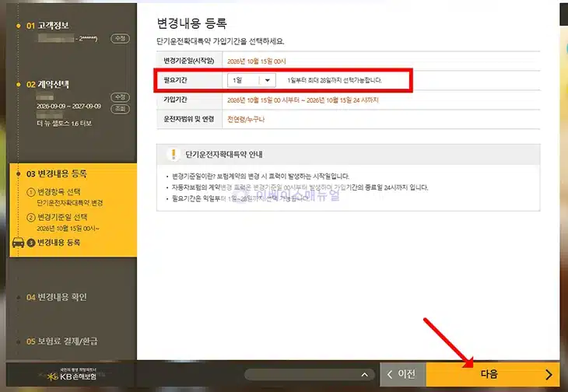568x392 pixels.
Task: Click substep 1 변경항목 선택
Action: point(54,192)
